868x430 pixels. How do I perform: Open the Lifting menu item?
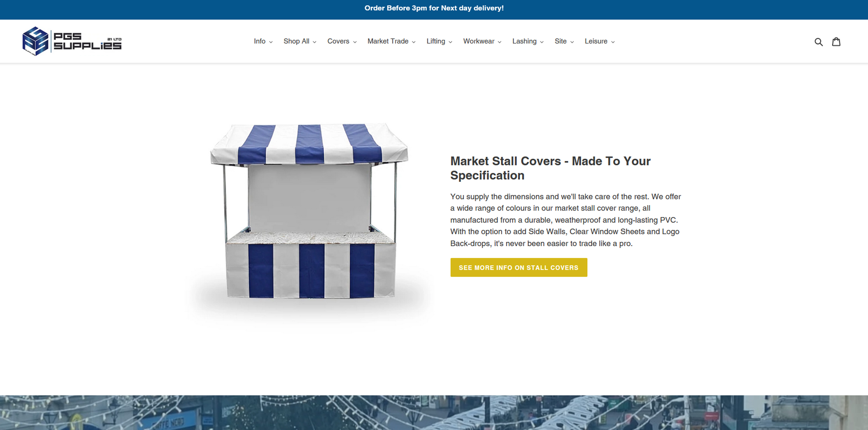[436, 41]
